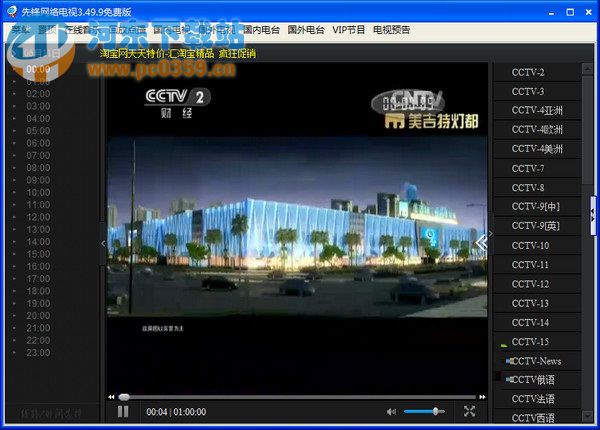Select the 00:00 time slot
The width and height of the screenshot is (600, 430).
[x=38, y=69]
